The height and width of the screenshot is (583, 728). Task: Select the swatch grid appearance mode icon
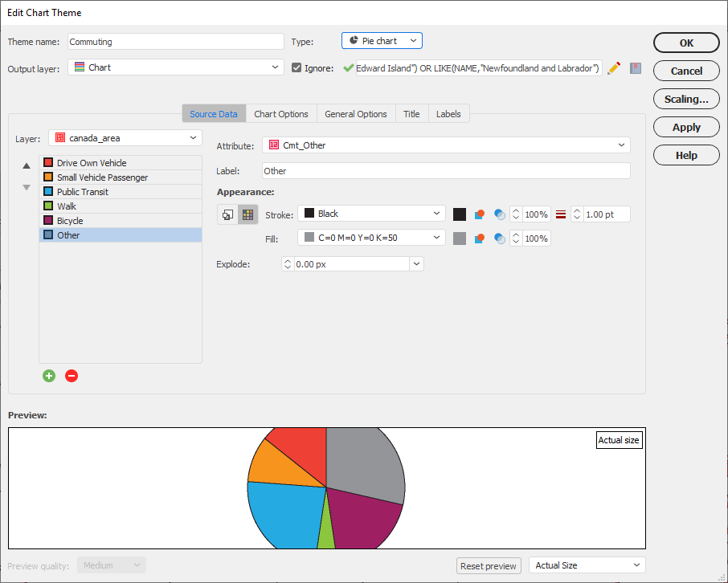coord(248,214)
